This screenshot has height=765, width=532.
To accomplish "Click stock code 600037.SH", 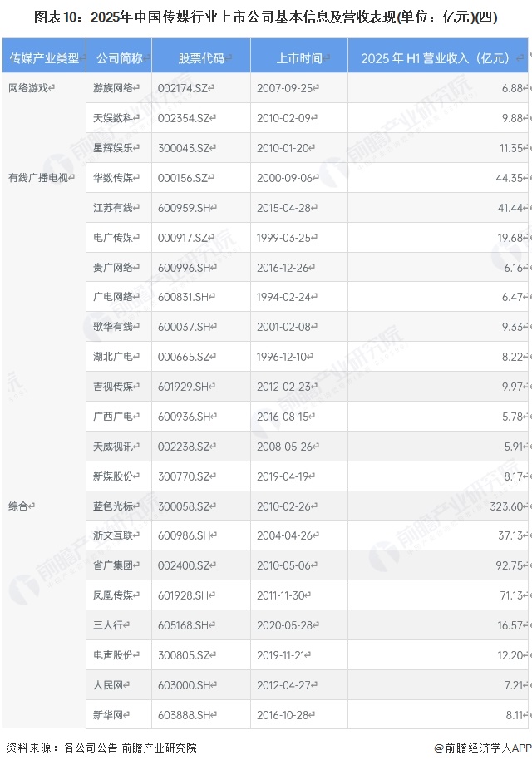I will tap(185, 328).
